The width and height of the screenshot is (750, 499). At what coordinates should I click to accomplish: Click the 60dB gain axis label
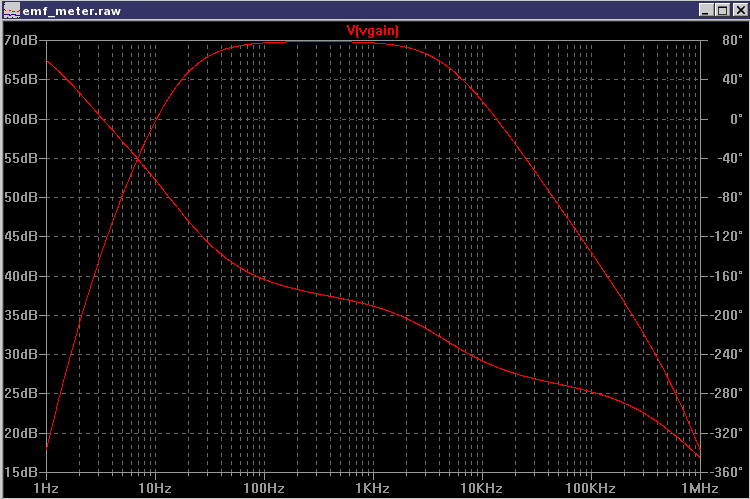(21, 119)
